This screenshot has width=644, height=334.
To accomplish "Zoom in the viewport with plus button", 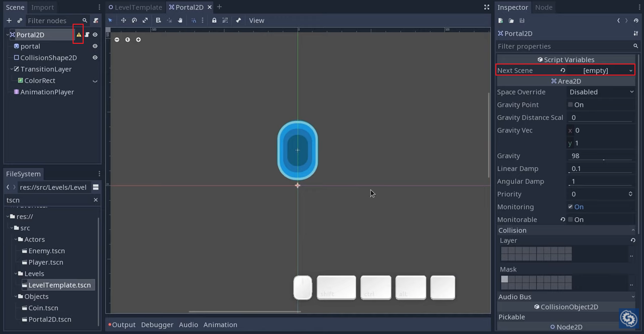I will [x=139, y=40].
